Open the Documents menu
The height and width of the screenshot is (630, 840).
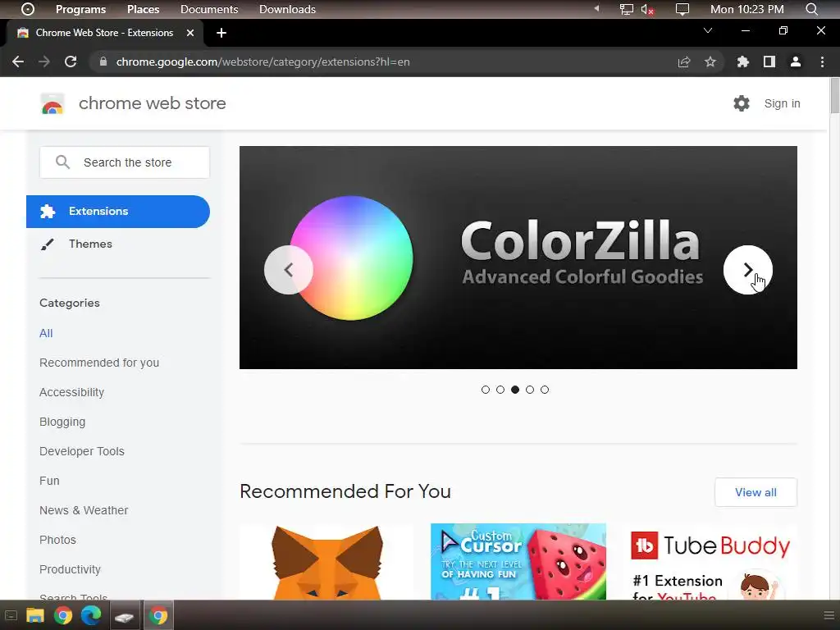pos(209,9)
